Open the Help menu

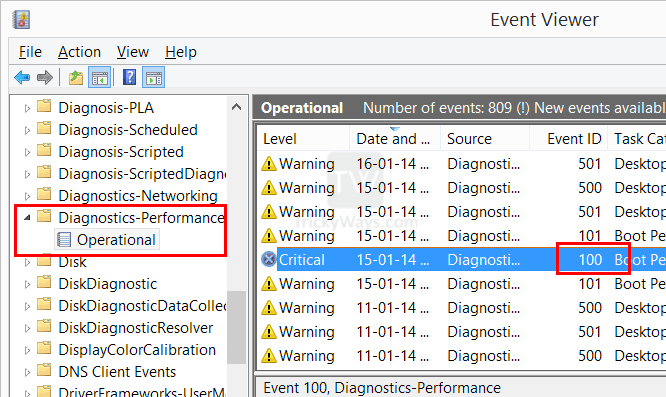(x=181, y=52)
